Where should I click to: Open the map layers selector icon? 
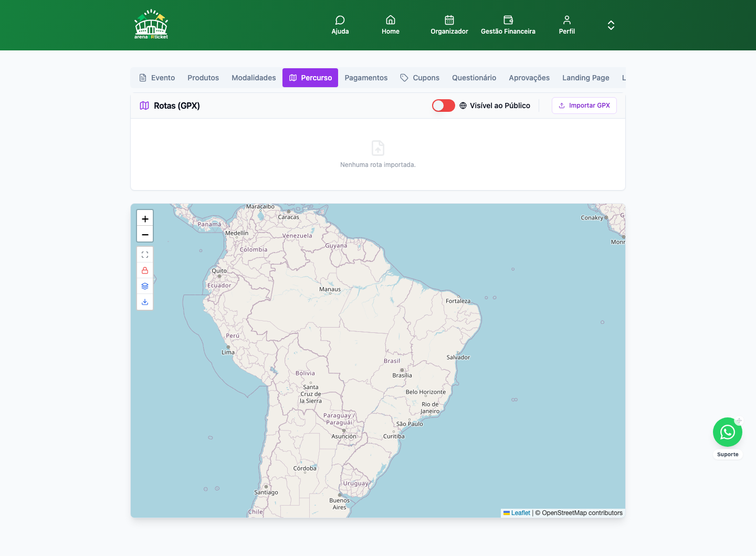(x=145, y=286)
